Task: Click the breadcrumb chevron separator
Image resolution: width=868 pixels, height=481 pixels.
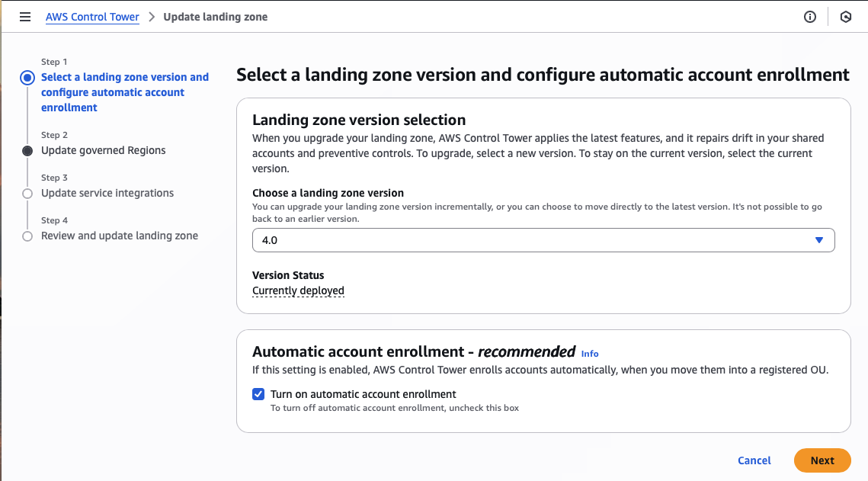Action: (x=152, y=17)
